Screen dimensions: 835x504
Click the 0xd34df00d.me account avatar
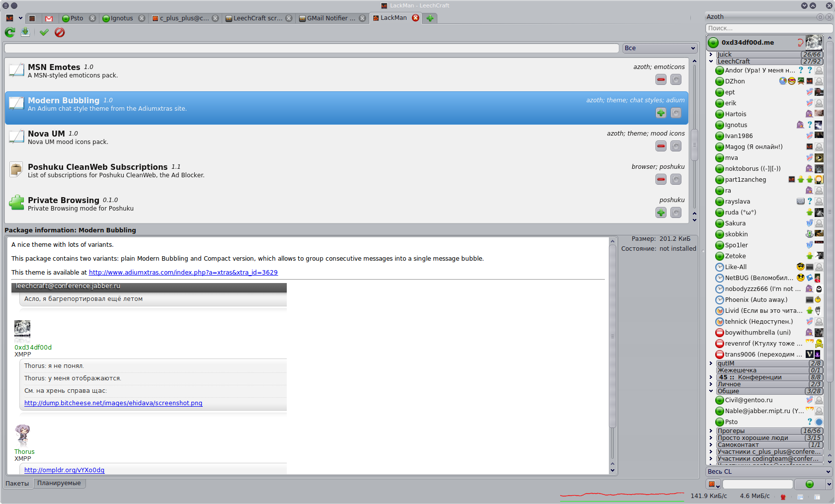[814, 42]
